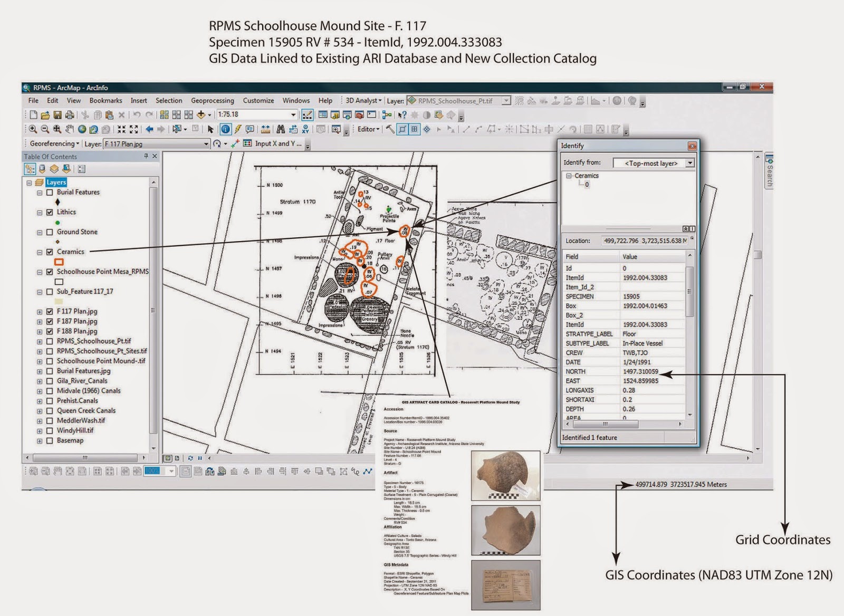Open the Bookmarks menu
Screen dimensions: 844x616
(105, 101)
